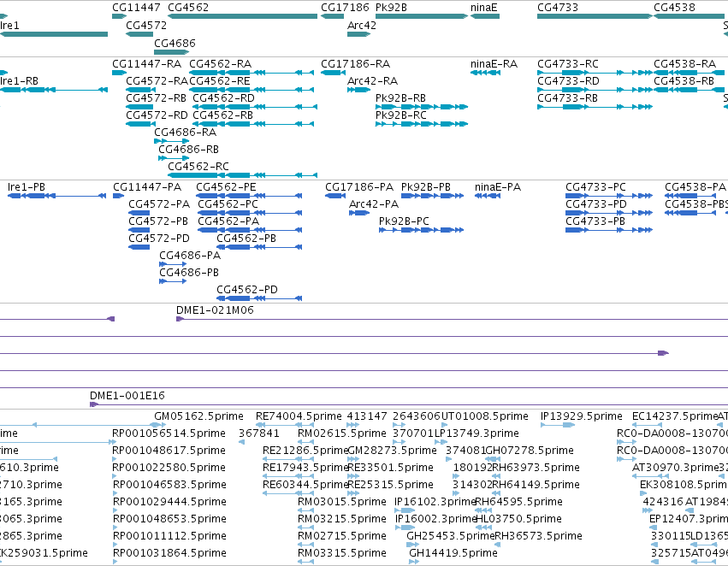
Task: Click the Pk92B gene bar
Action: coord(422,16)
